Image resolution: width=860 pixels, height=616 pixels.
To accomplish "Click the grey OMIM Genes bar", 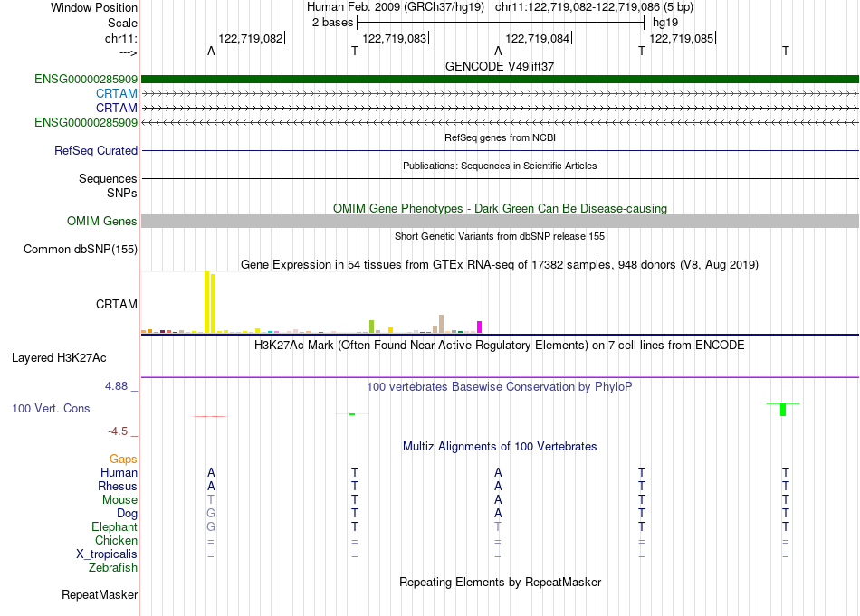I will pyautogui.click(x=500, y=221).
